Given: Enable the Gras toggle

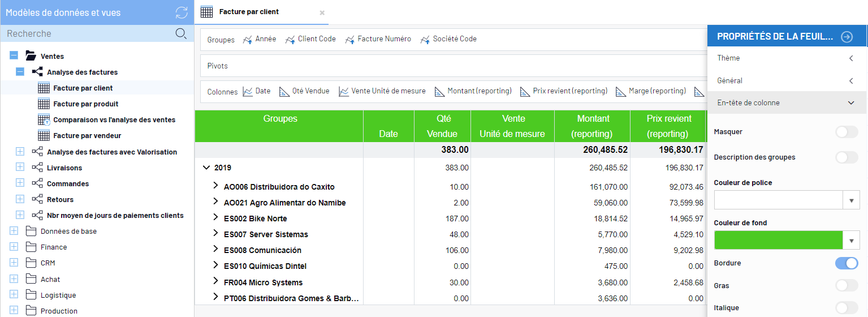Looking at the screenshot, I should coord(847,286).
